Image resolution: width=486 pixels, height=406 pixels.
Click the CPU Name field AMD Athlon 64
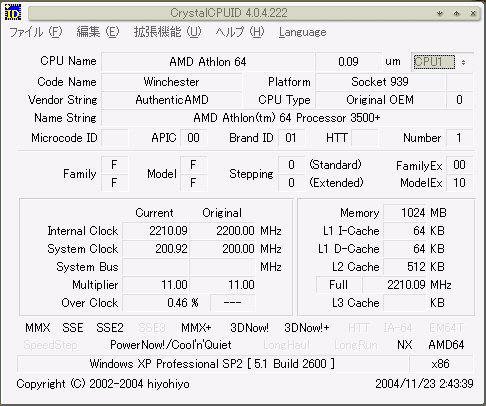(x=208, y=62)
